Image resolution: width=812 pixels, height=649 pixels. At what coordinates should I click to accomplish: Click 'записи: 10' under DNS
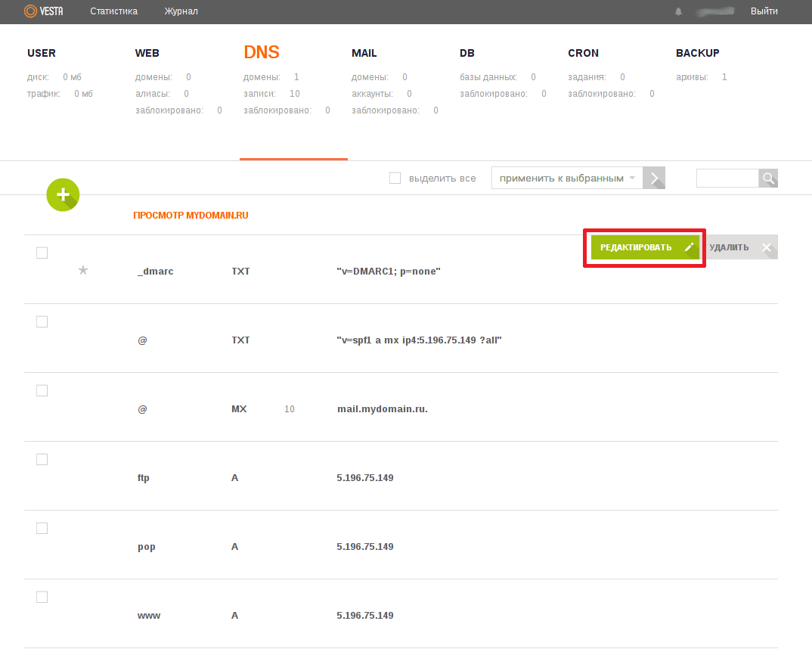[x=272, y=94]
